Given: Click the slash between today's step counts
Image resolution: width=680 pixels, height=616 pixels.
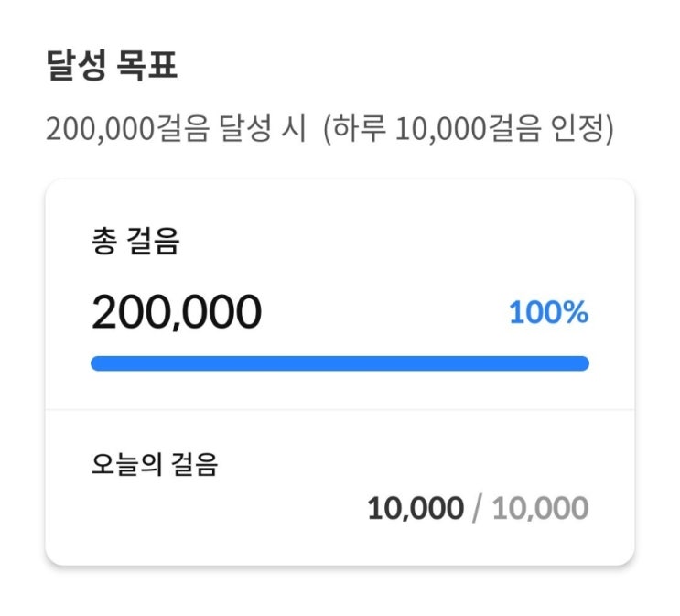Looking at the screenshot, I should [x=476, y=508].
